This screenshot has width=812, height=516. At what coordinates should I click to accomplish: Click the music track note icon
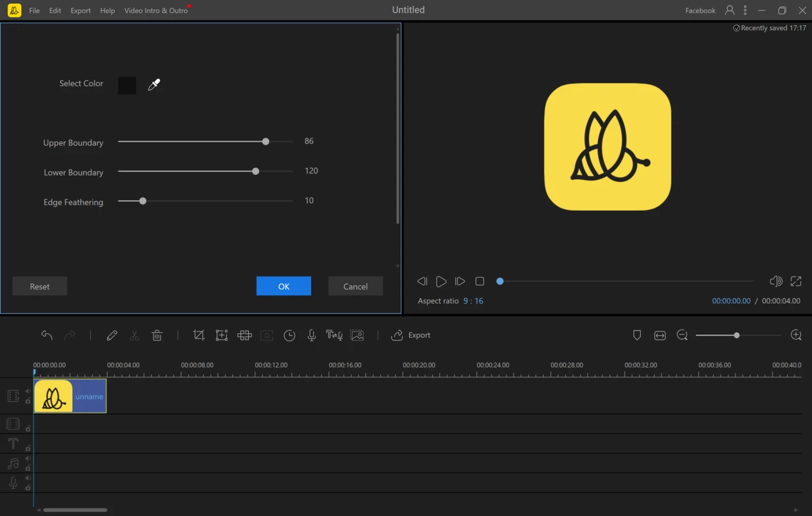coord(13,463)
